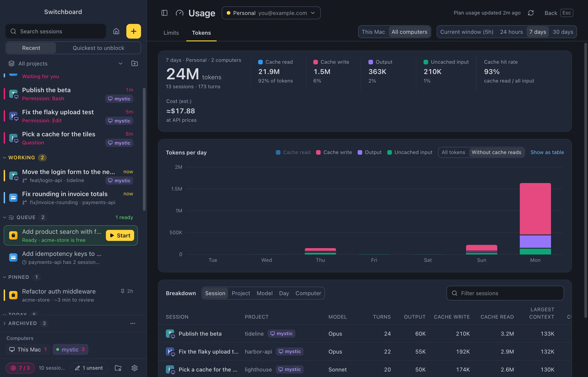Viewport: 588px width, 377px height.
Task: Select the 7 days range
Action: pyautogui.click(x=538, y=32)
